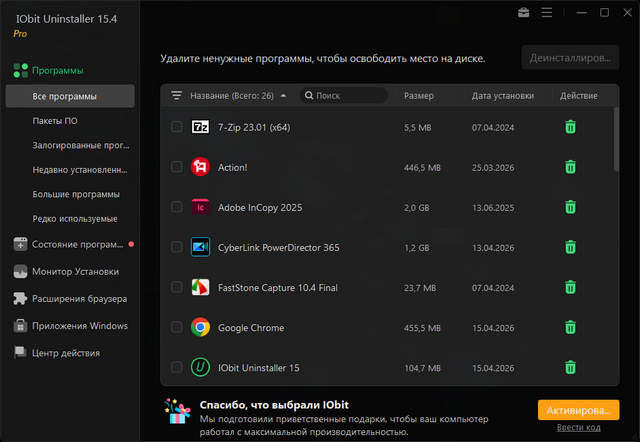This screenshot has height=442, width=640.
Task: Click the gift box promo icon
Action: click(x=178, y=411)
